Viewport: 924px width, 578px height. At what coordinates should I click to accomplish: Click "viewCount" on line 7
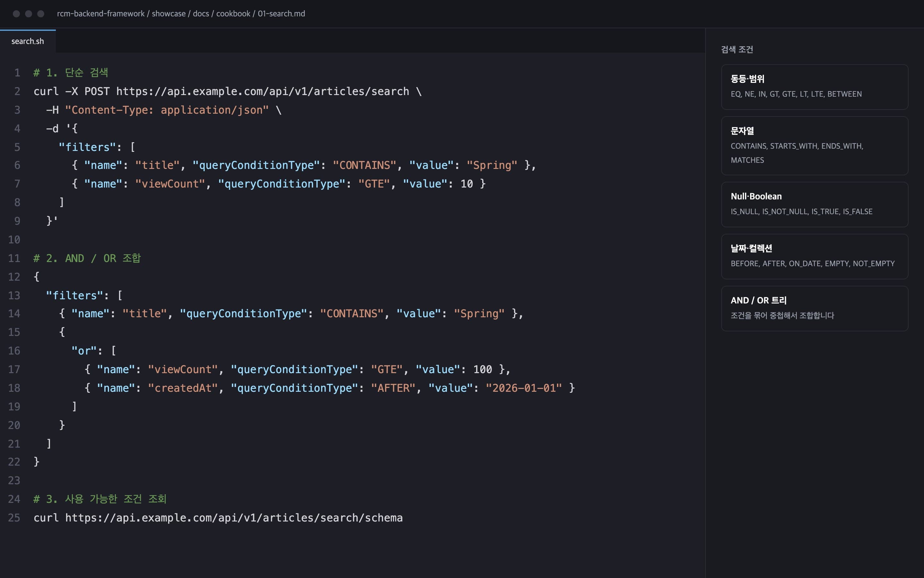[170, 184]
